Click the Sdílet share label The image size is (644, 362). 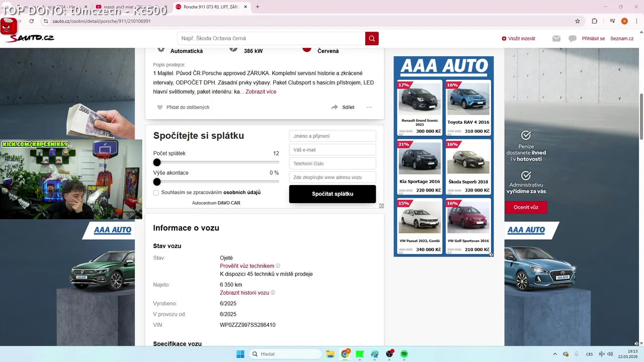click(348, 107)
